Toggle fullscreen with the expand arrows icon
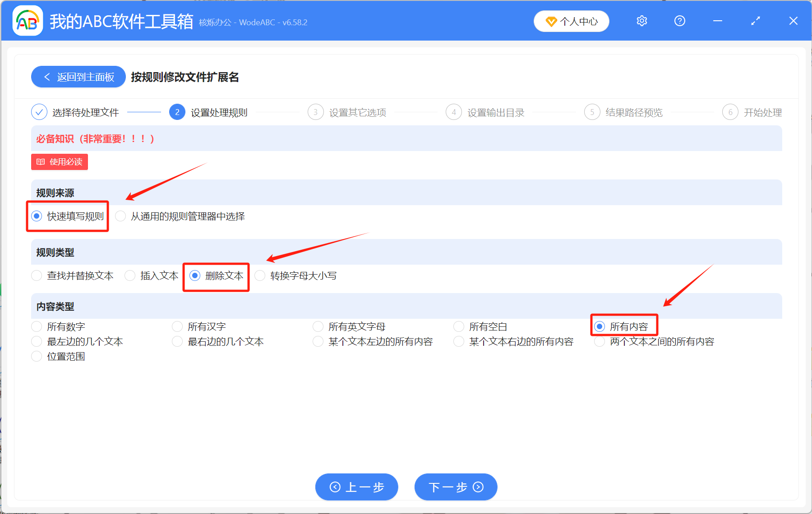This screenshot has height=514, width=812. coord(755,21)
